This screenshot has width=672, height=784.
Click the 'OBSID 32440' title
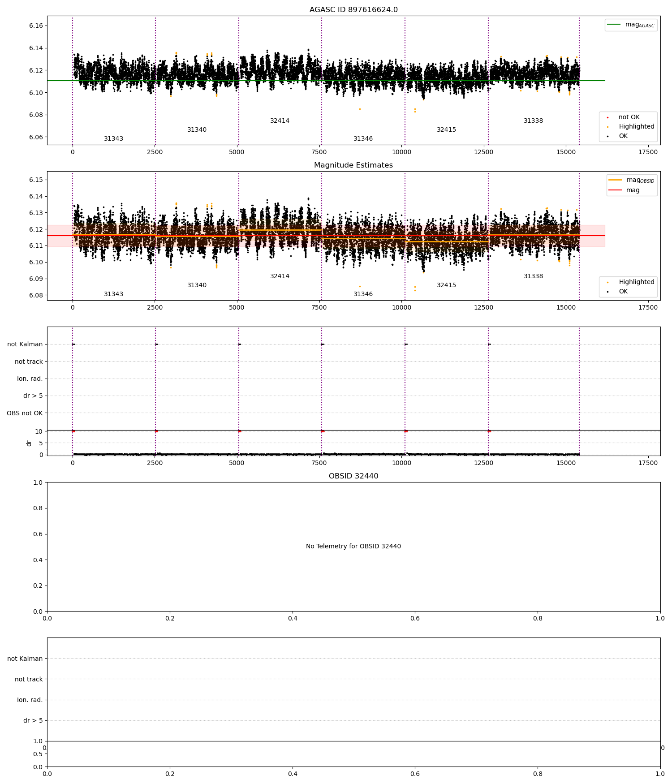(x=353, y=476)
